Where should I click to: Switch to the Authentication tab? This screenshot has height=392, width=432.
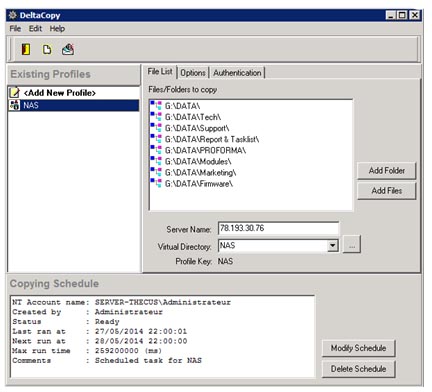[237, 73]
